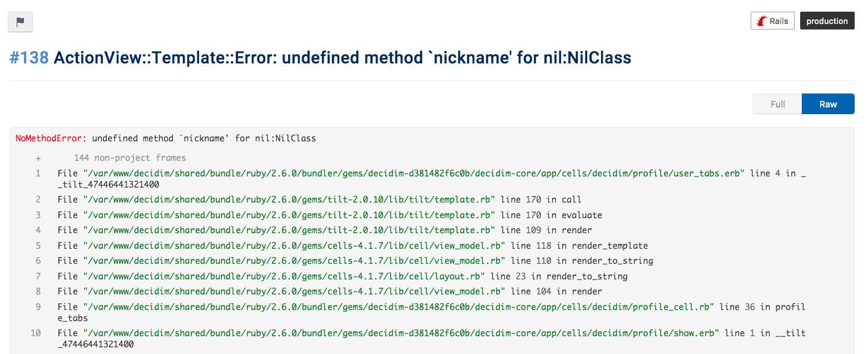Screen dimensions: 868x354
Task: Click the Rails logo badge
Action: (772, 21)
